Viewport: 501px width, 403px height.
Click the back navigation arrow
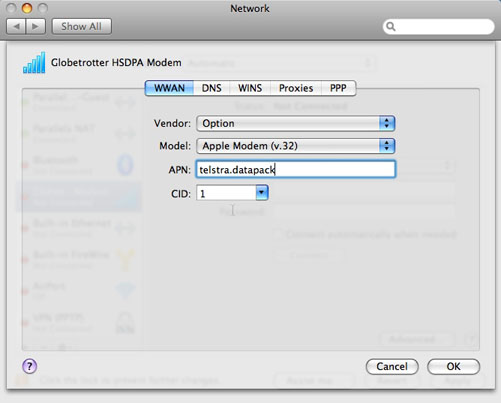tap(16, 26)
